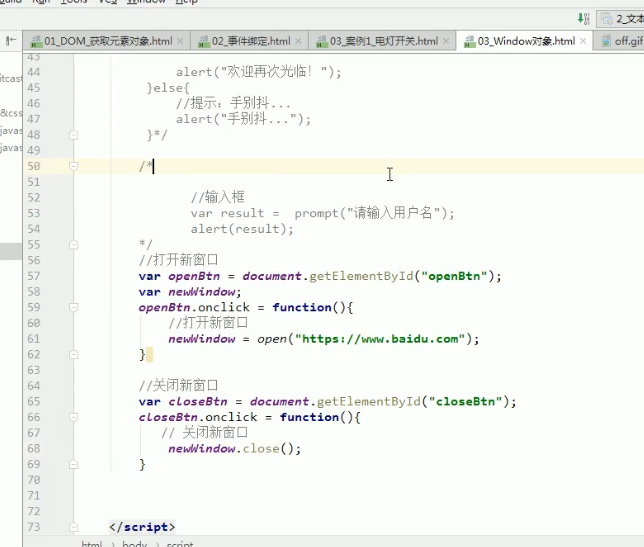This screenshot has width=644, height=547.
Task: Click the alert(result); line
Action: (242, 229)
